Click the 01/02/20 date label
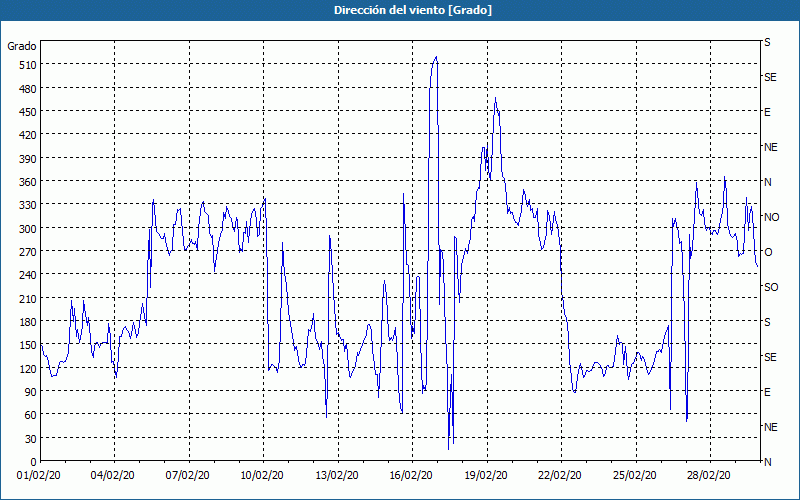This screenshot has width=800, height=500. [39, 476]
